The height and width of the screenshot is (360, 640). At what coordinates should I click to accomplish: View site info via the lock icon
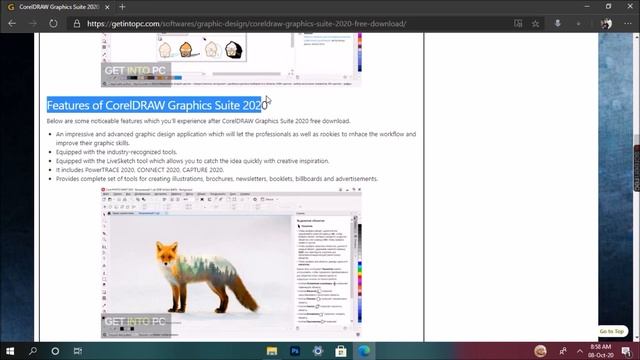click(77, 24)
